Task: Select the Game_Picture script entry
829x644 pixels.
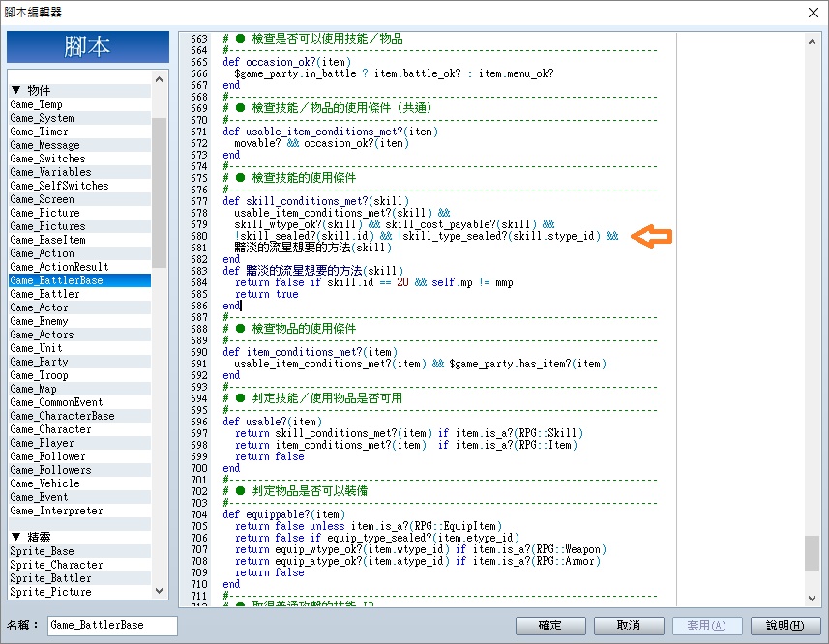Action: pyautogui.click(x=80, y=213)
